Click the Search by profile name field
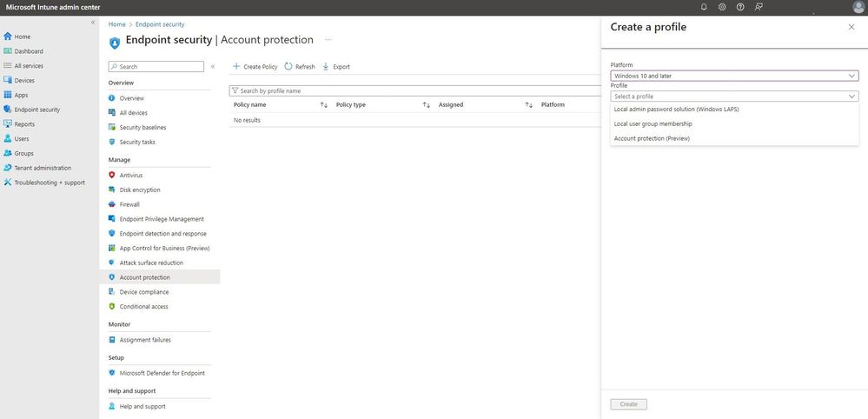868x419 pixels. [415, 90]
